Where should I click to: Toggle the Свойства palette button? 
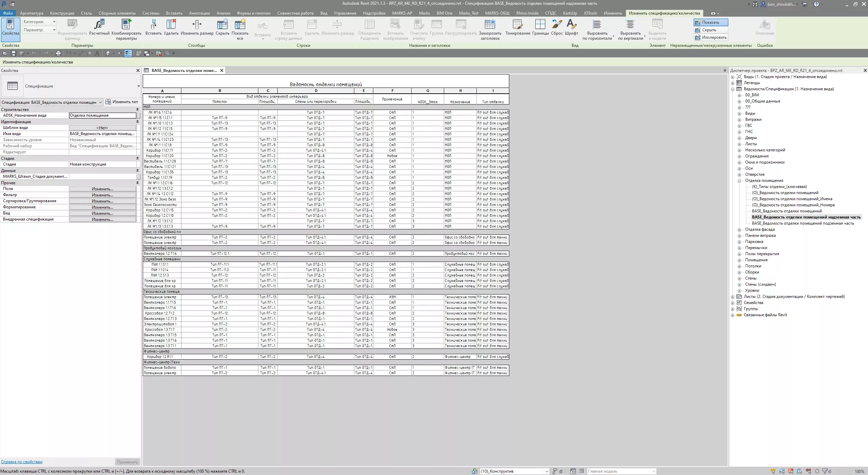[x=11, y=27]
